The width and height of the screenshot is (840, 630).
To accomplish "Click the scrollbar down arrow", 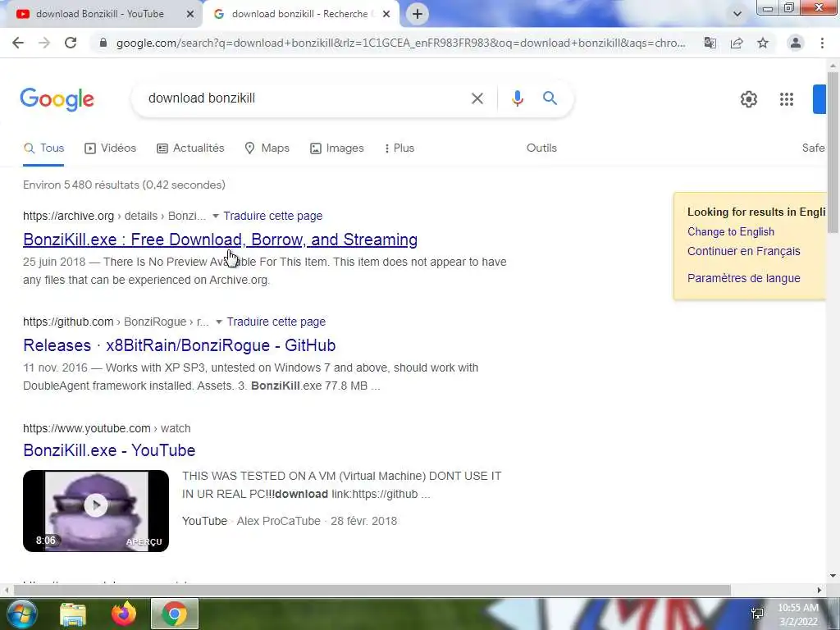I will (x=833, y=576).
